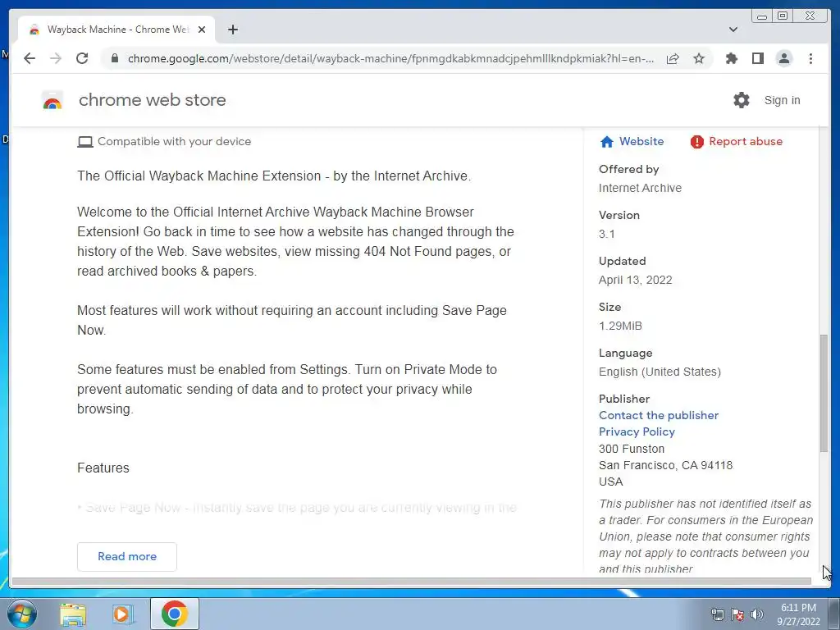
Task: Click the network tray icon
Action: point(717,614)
